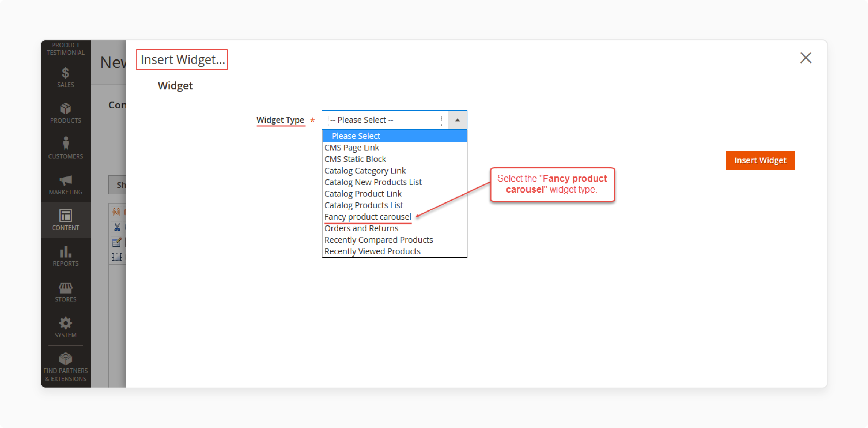Image resolution: width=868 pixels, height=428 pixels.
Task: Select Fancy product carousel option
Action: [394, 216]
